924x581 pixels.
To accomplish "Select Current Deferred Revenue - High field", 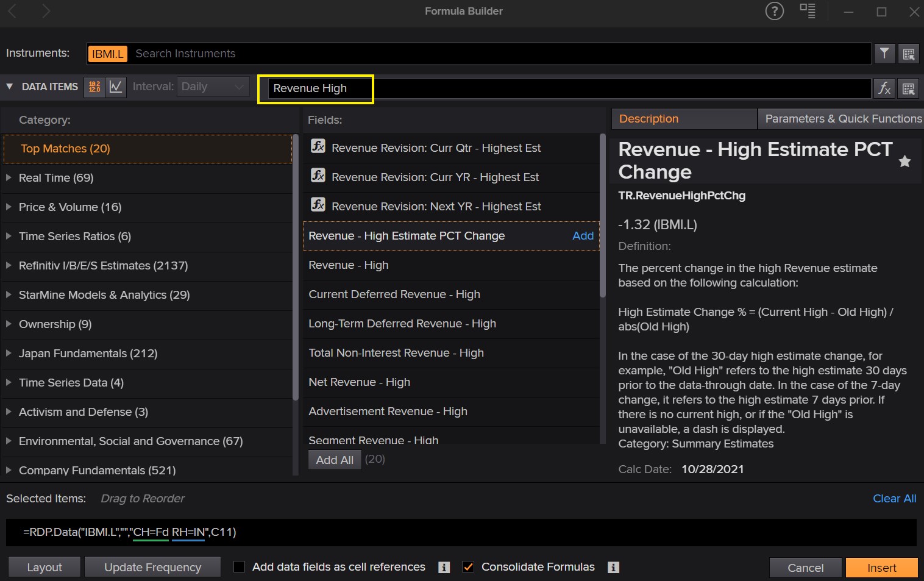I will point(451,294).
